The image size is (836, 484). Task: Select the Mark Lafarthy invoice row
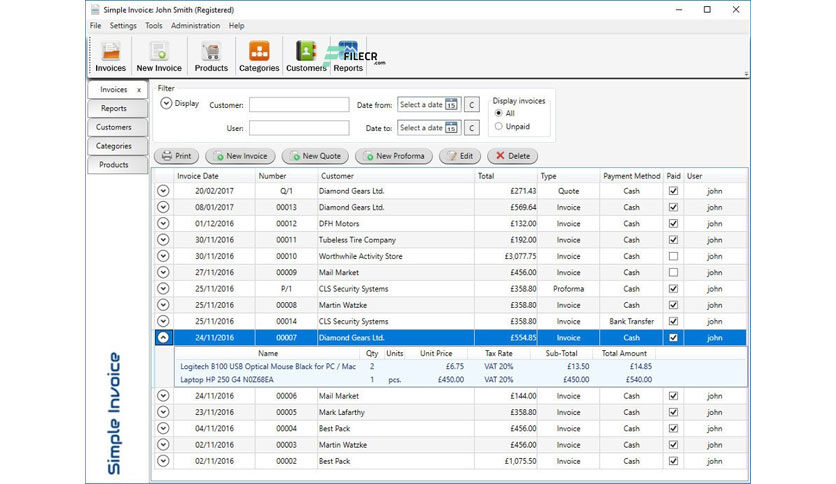click(451, 412)
